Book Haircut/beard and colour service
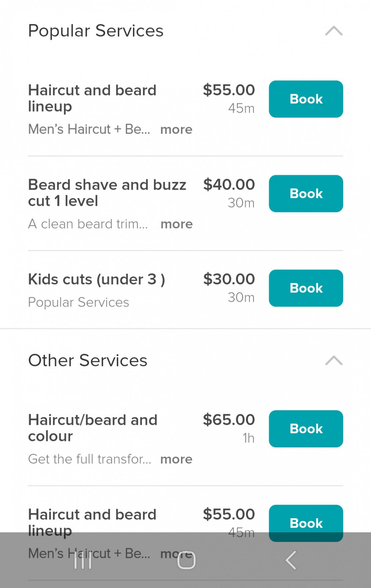Viewport: 371px width, 588px height. [306, 429]
